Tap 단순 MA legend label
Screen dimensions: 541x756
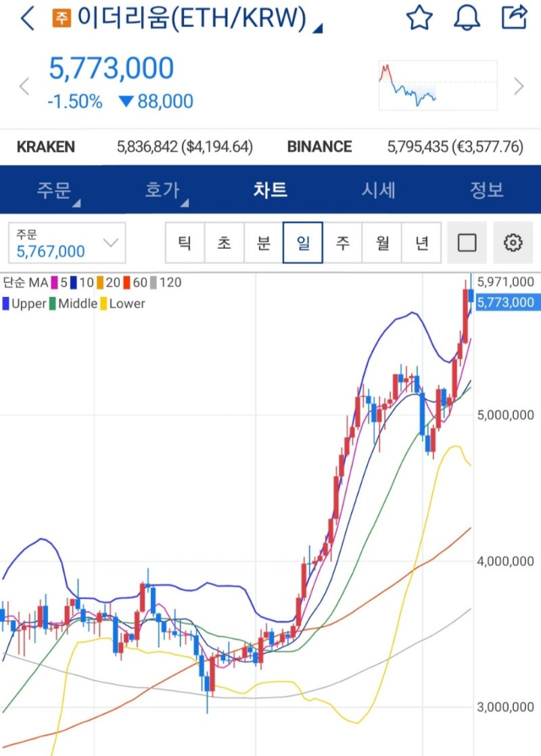pos(26,283)
